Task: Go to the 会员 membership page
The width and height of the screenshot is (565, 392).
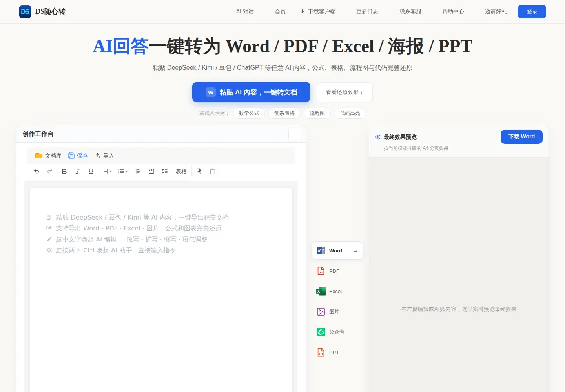Action: click(x=280, y=12)
